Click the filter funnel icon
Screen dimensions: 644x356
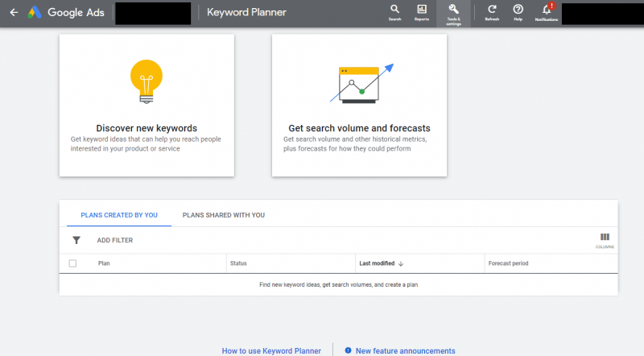coord(76,240)
